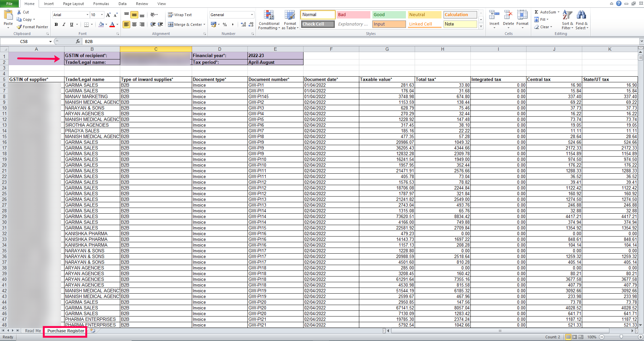Click Increase Indent icon

(x=160, y=25)
